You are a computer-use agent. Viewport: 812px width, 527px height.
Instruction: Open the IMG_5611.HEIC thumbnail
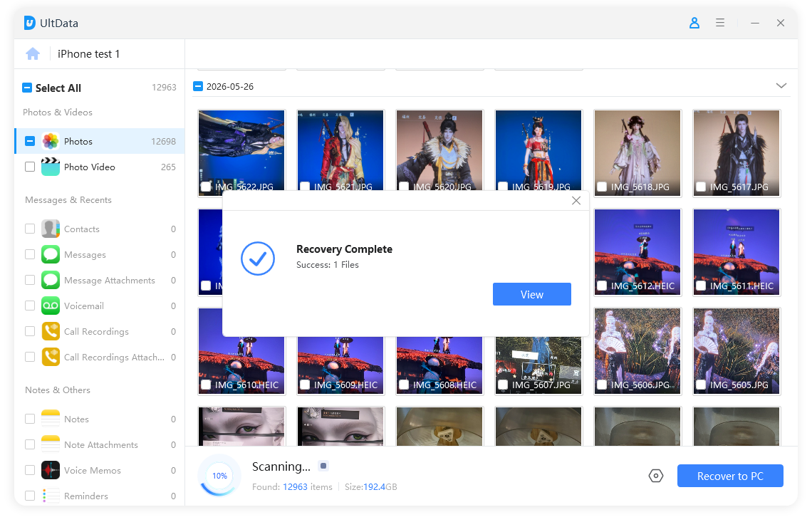(736, 252)
